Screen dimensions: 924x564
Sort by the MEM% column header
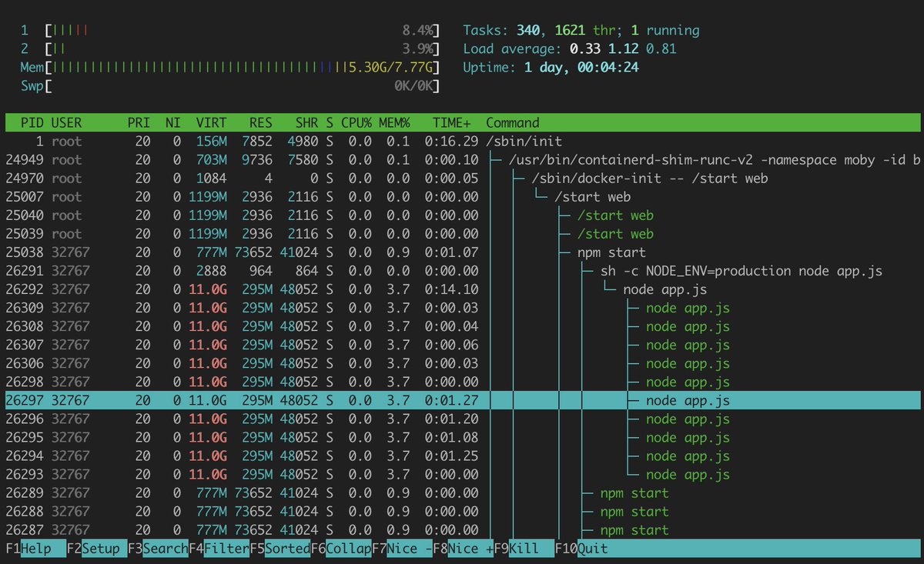click(395, 122)
